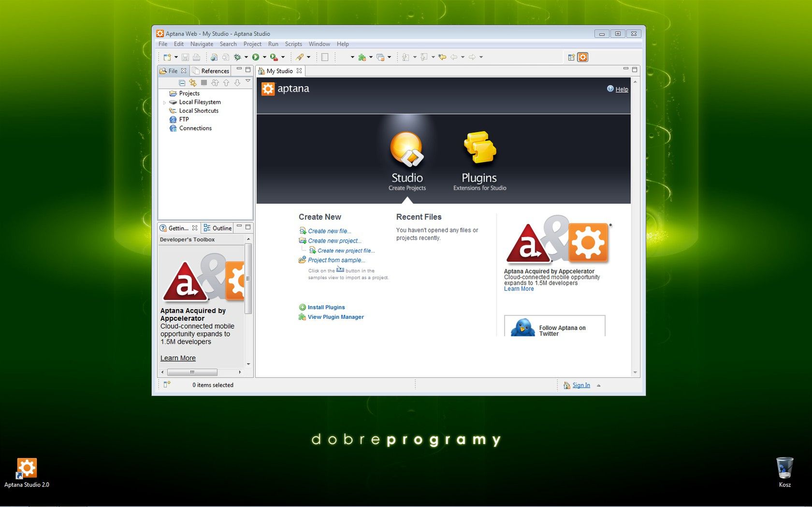Image resolution: width=812 pixels, height=507 pixels.
Task: Click the Create new project file link
Action: pos(346,251)
